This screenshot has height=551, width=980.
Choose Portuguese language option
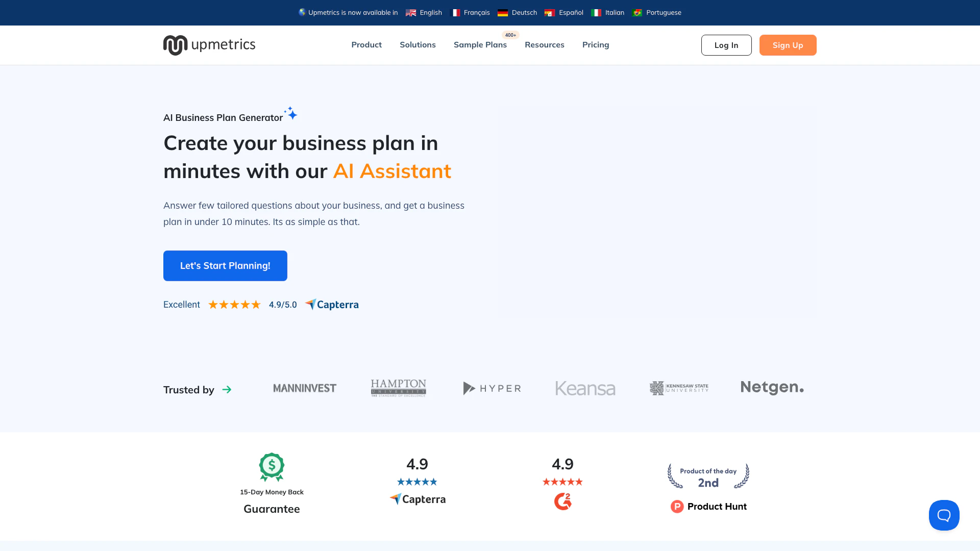[657, 13]
